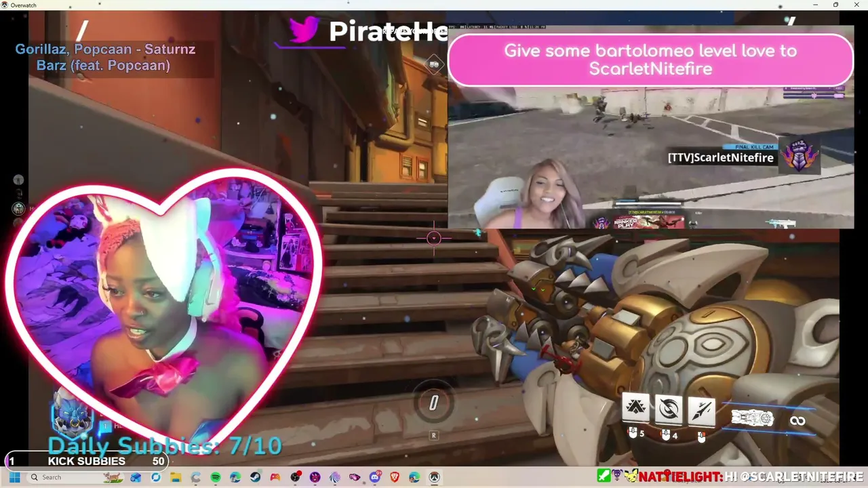The width and height of the screenshot is (868, 488).
Task: Click the weapon silhouette icon in the HUD
Action: 753,419
